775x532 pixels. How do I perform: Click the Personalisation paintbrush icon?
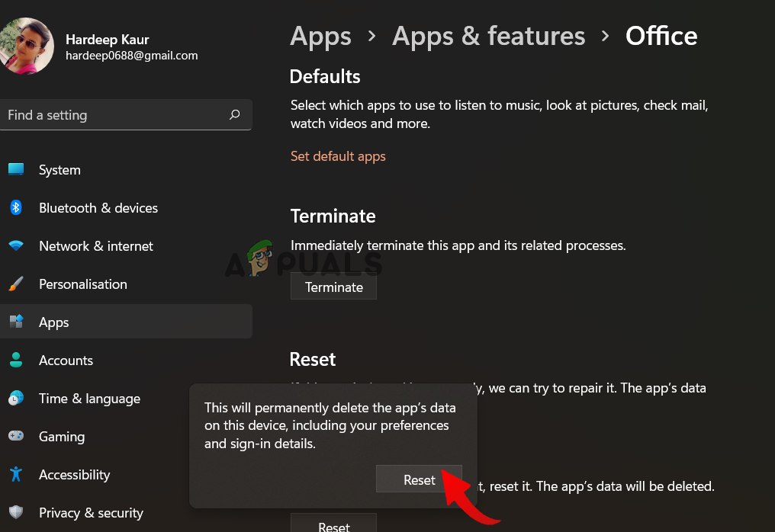pyautogui.click(x=16, y=284)
